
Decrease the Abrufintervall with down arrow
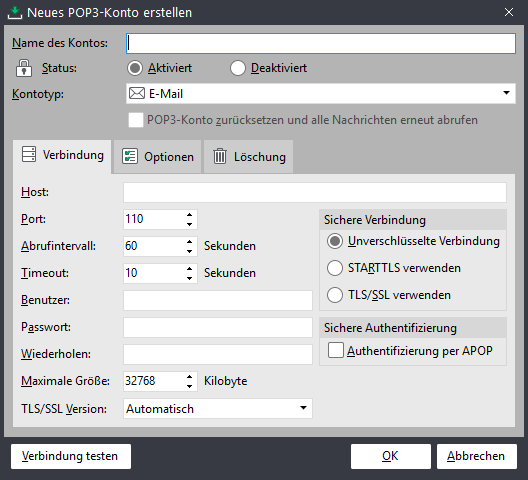point(190,251)
